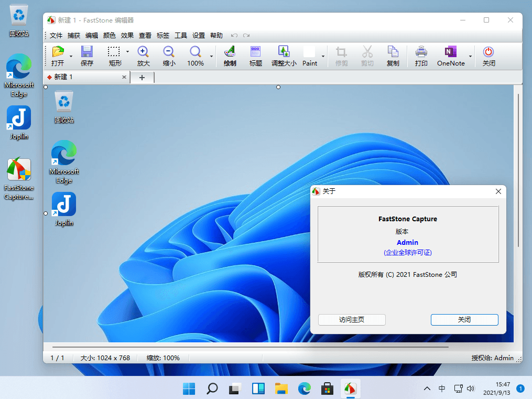The height and width of the screenshot is (399, 532).
Task: Click 访问主页 button in About dialog
Action: coord(352,320)
